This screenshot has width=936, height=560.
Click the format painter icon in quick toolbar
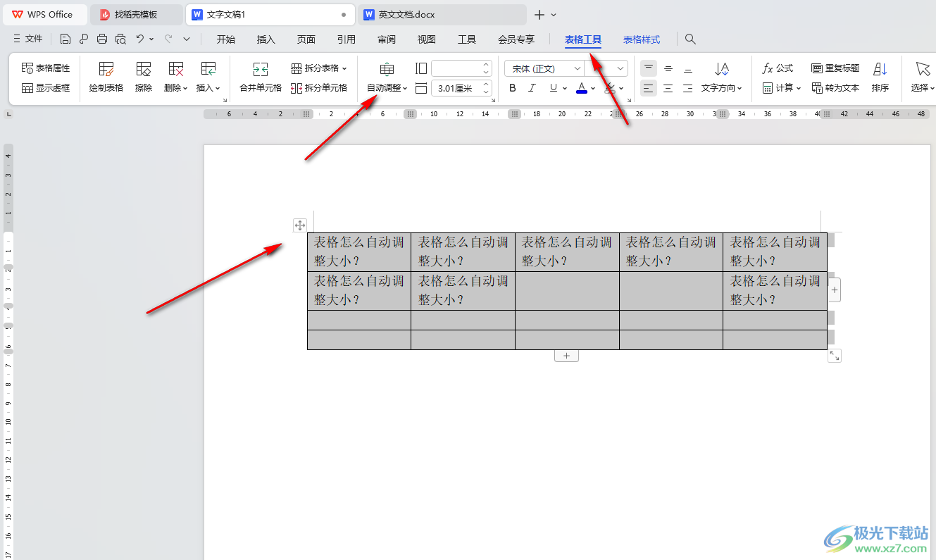pyautogui.click(x=84, y=39)
